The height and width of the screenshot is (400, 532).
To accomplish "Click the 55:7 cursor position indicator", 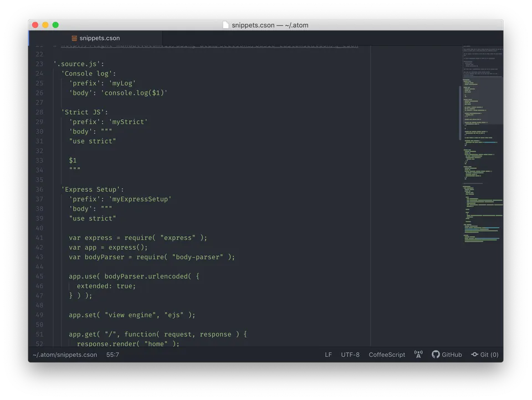I will 112,355.
